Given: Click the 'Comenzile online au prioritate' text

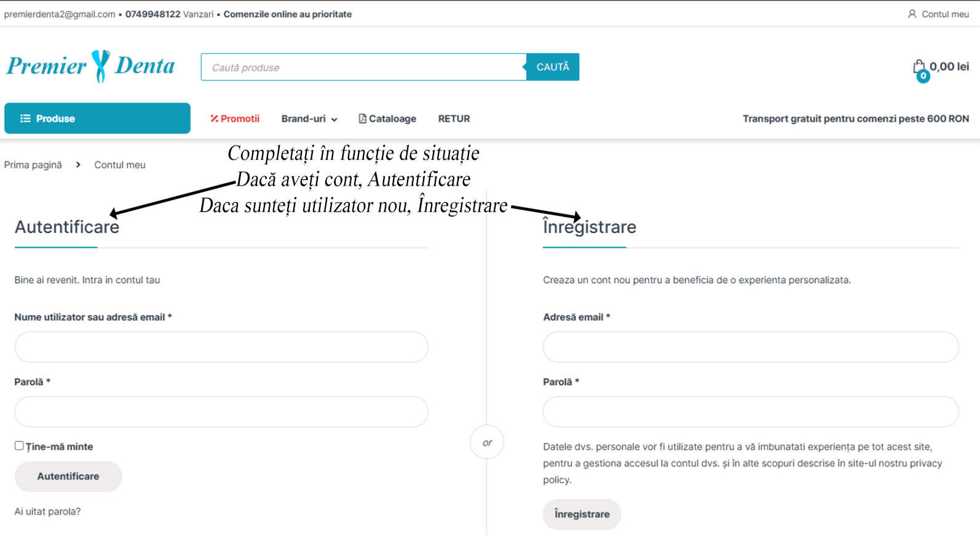Looking at the screenshot, I should click(288, 14).
